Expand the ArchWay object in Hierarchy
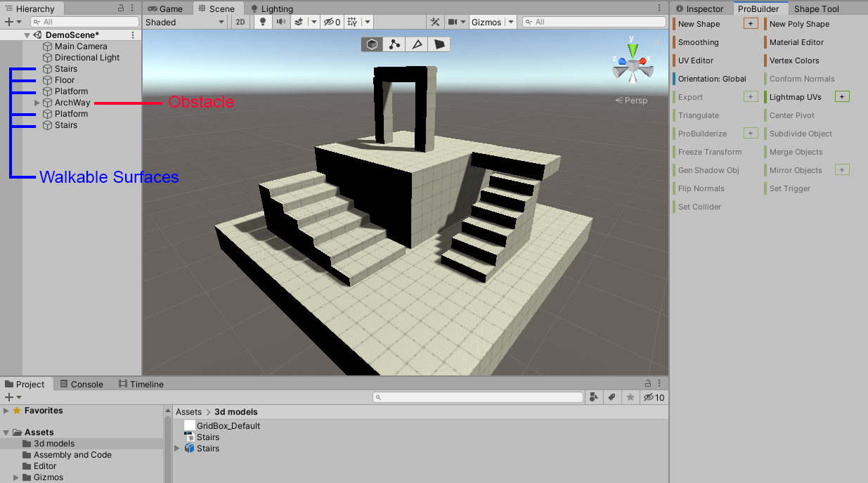 point(37,103)
